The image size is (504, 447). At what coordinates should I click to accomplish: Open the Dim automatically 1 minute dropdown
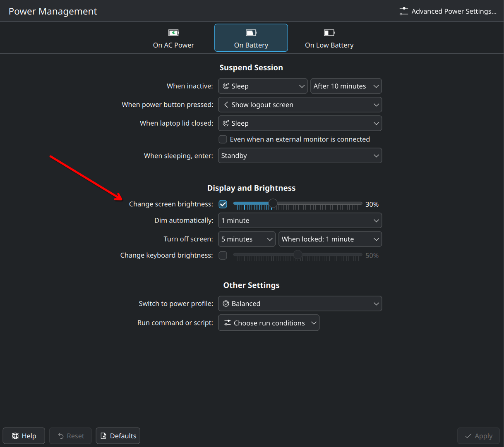(300, 221)
